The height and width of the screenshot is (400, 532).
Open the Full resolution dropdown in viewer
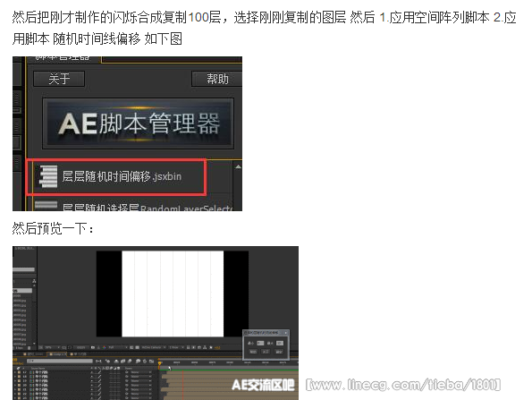(x=118, y=347)
